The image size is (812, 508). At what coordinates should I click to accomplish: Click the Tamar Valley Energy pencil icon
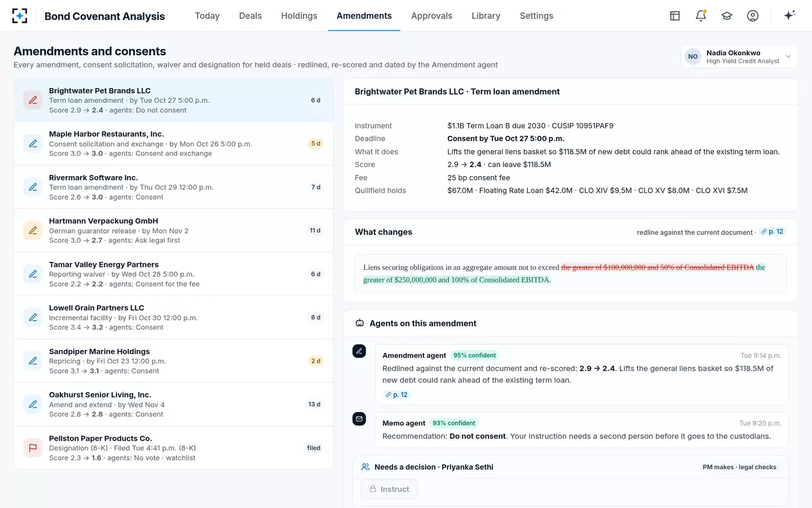click(33, 274)
